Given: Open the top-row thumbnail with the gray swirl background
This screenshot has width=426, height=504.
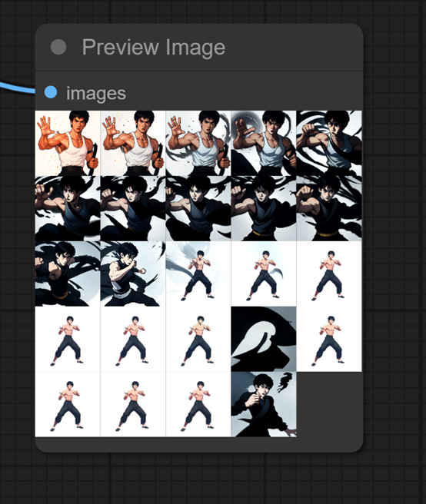Looking at the screenshot, I should (x=264, y=143).
